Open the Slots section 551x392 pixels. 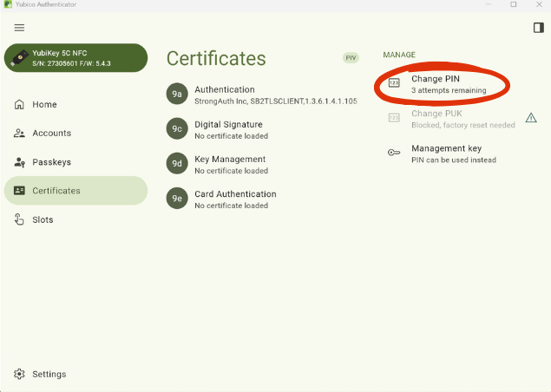click(x=75, y=219)
